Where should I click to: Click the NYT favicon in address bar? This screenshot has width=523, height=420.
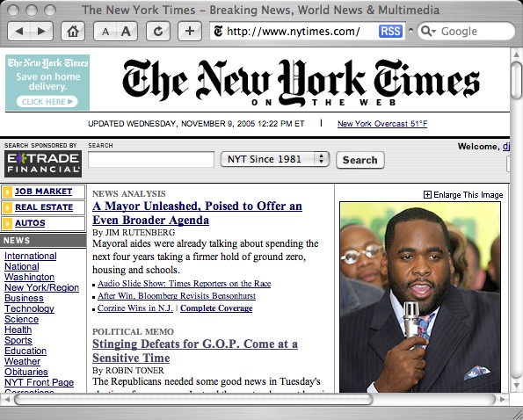(x=218, y=32)
